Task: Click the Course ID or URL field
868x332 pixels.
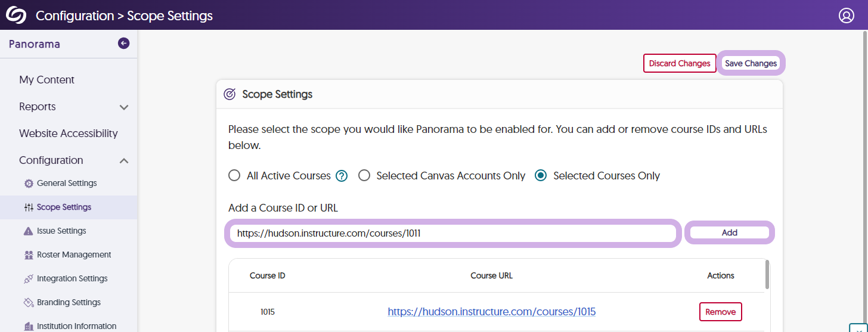Action: point(453,233)
